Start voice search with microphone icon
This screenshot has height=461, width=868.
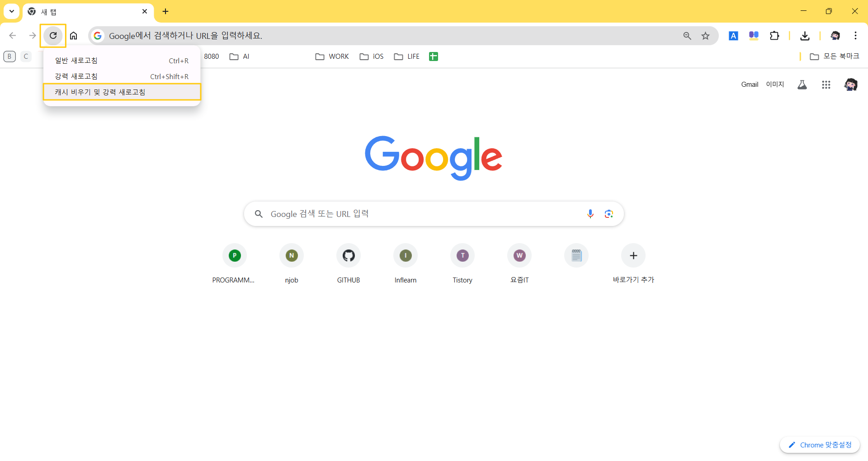pyautogui.click(x=590, y=214)
